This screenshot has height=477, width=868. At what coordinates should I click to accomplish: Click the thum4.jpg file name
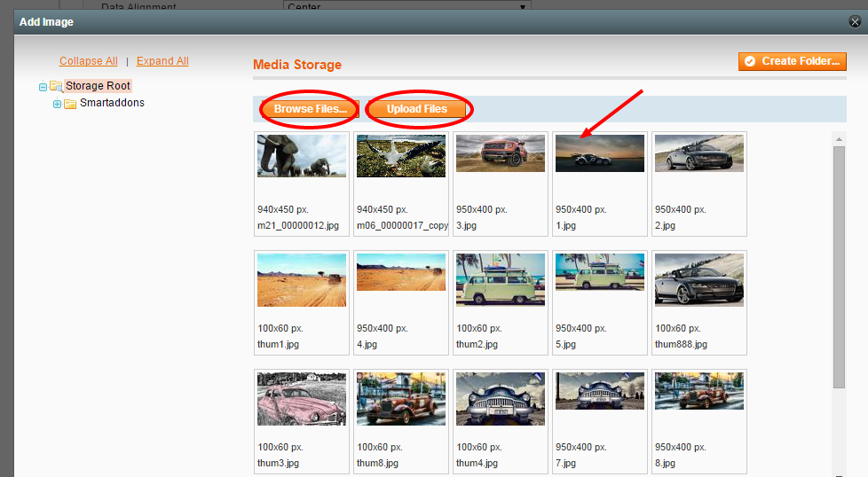[x=477, y=463]
